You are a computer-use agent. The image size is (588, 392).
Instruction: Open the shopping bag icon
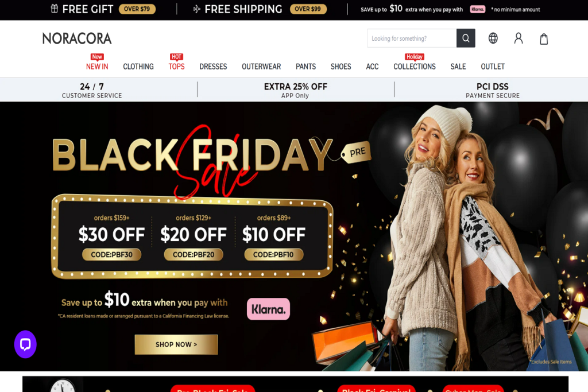(544, 38)
